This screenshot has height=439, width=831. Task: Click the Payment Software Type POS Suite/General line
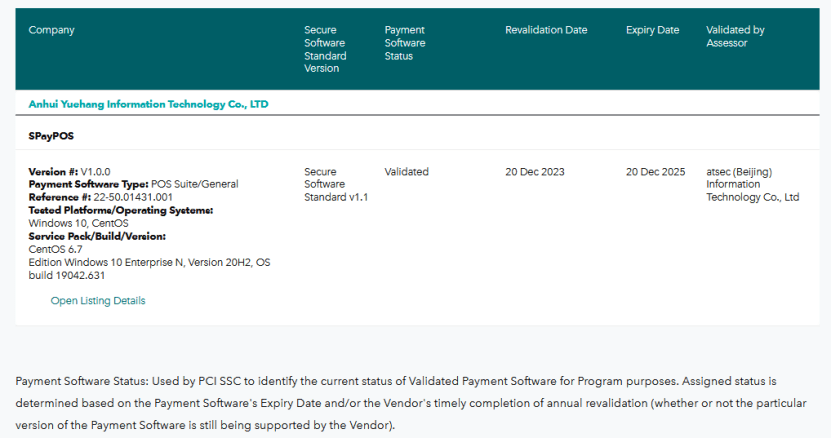(133, 185)
